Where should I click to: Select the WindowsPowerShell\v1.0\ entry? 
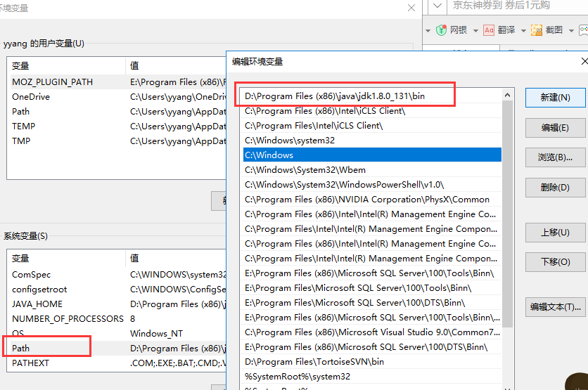pos(372,184)
